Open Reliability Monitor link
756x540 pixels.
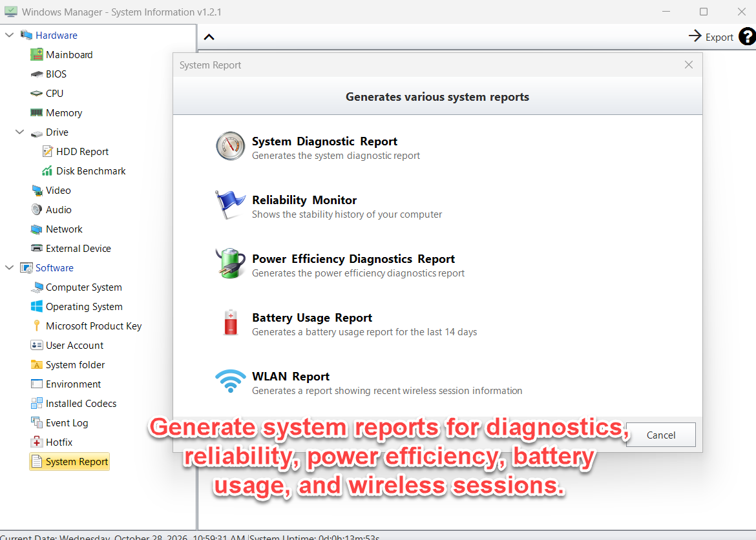click(304, 200)
